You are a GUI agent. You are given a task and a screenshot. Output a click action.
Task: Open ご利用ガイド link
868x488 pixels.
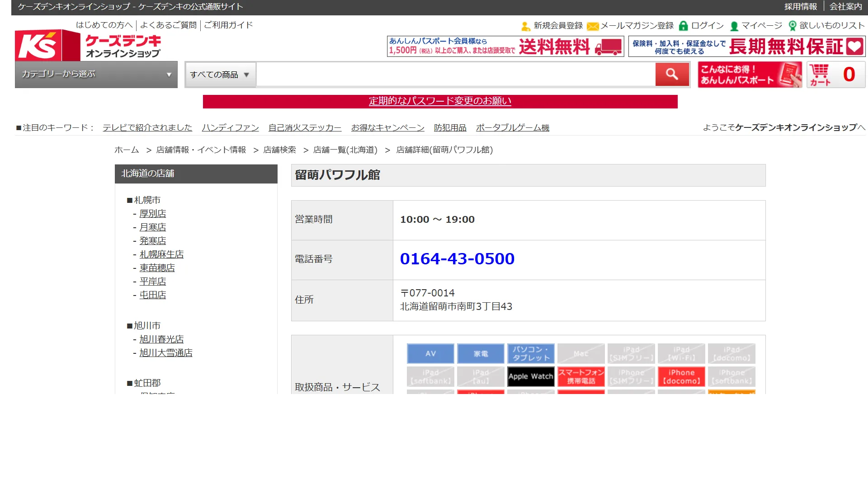click(228, 25)
